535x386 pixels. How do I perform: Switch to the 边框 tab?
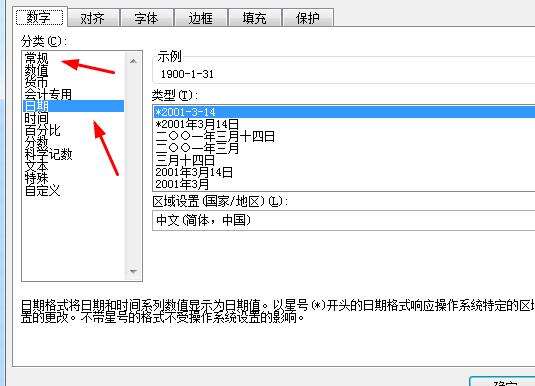coord(200,18)
